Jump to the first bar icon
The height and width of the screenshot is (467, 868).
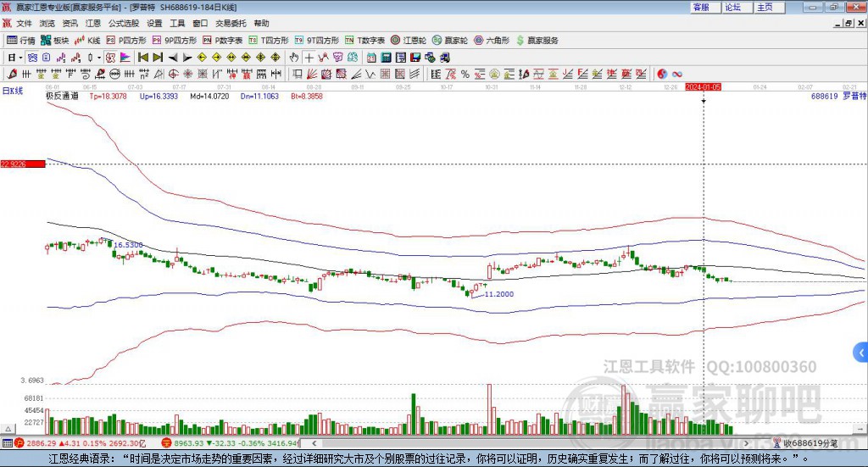tap(142, 58)
